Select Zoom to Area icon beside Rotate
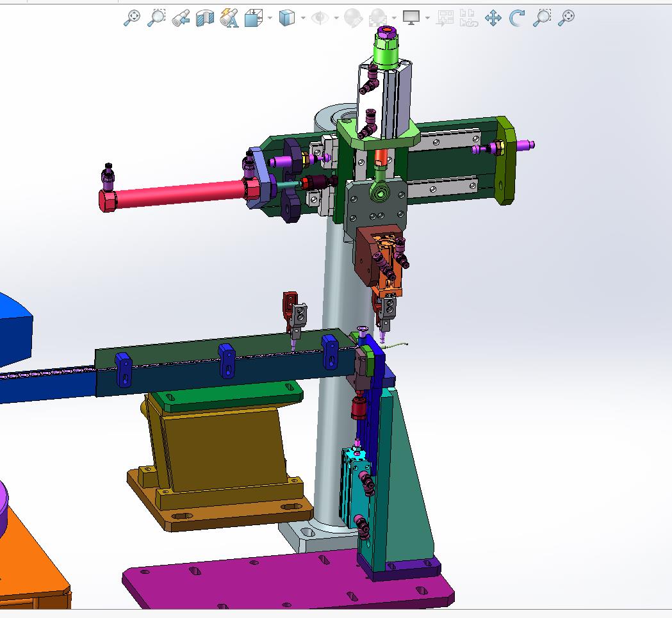Image resolution: width=672 pixels, height=618 pixels. (x=542, y=18)
